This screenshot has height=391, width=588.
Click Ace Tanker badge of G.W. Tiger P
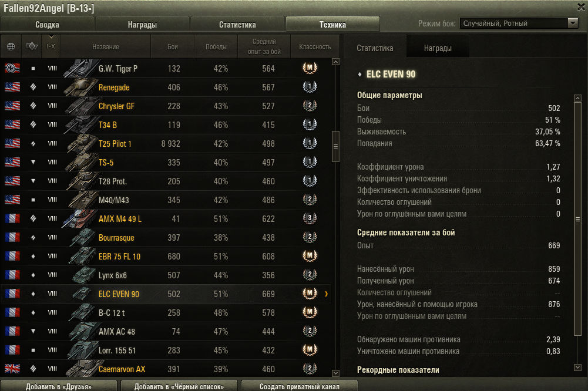[x=310, y=68]
